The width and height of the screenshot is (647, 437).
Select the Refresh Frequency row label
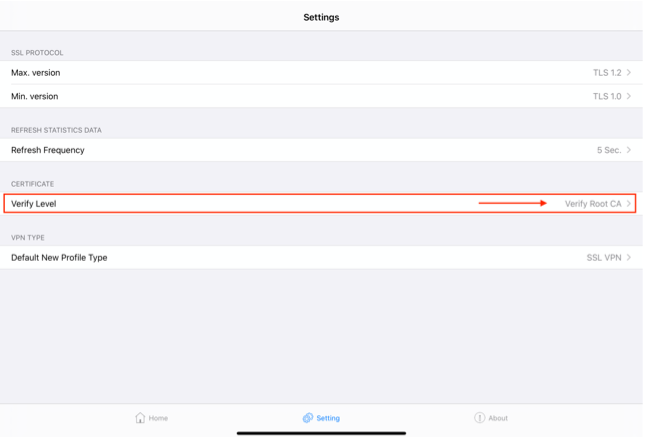(x=48, y=150)
